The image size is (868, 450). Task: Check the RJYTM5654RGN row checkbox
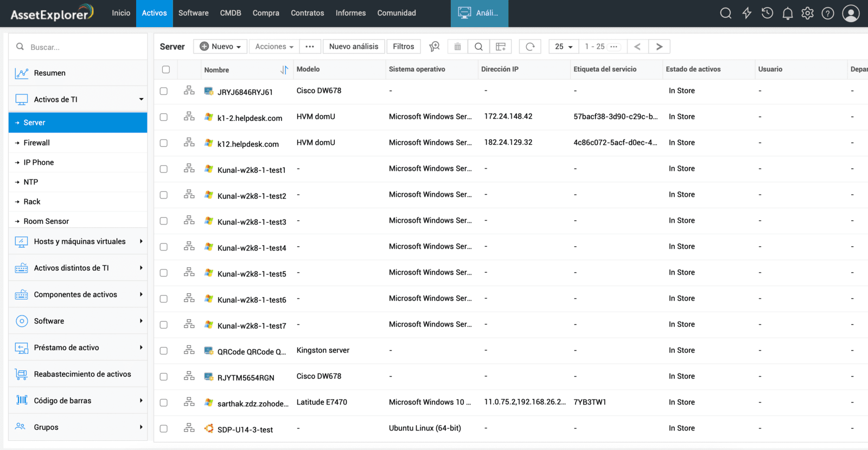(164, 377)
